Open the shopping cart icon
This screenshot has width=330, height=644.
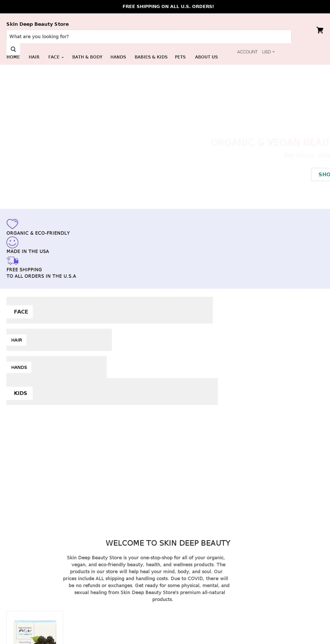pos(320,30)
